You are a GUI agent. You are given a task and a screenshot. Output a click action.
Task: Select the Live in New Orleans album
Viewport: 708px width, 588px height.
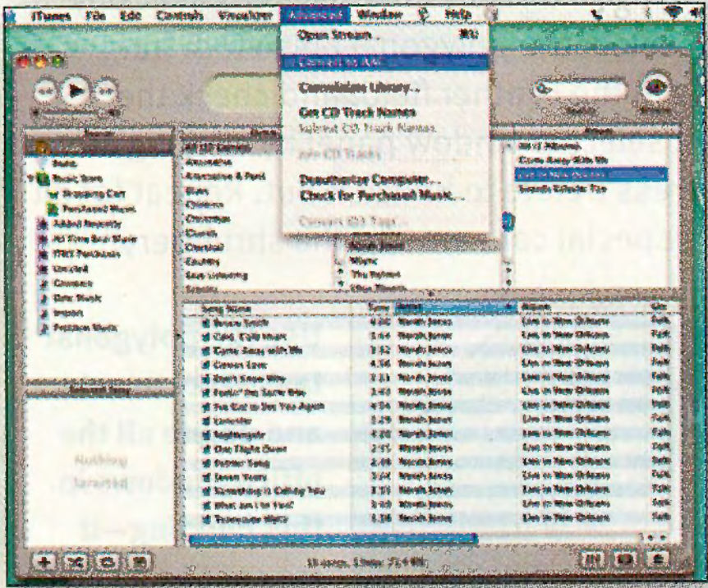tap(591, 174)
